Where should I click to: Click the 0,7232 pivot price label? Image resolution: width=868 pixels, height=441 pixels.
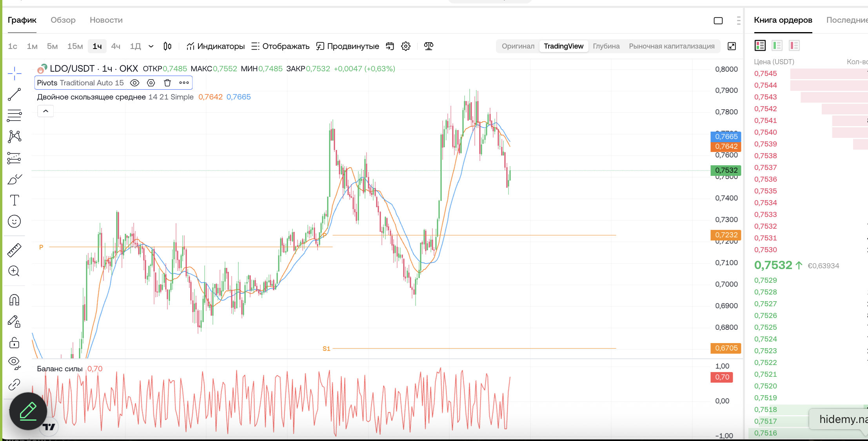(726, 235)
